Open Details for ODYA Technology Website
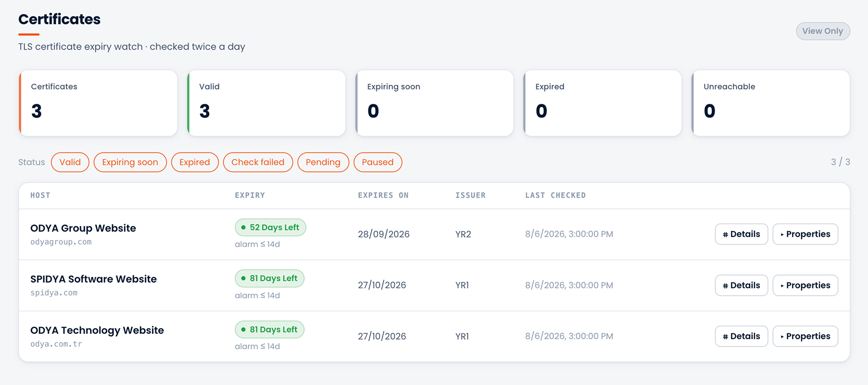 741,336
